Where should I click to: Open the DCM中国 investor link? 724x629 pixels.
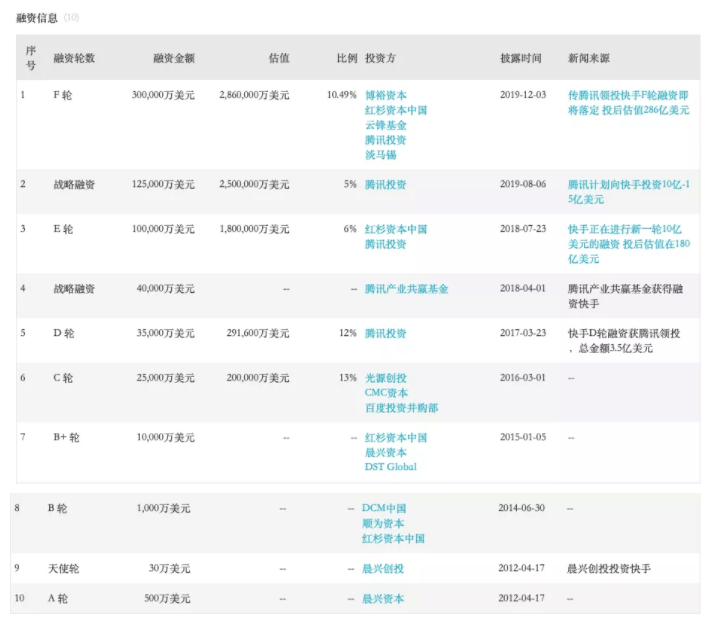384,508
